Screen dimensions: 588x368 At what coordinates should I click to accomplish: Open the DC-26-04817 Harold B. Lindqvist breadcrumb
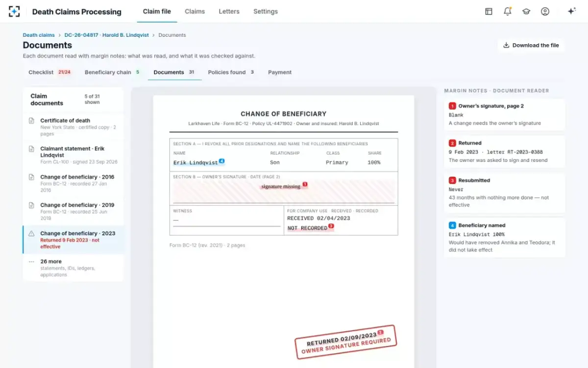pyautogui.click(x=106, y=35)
